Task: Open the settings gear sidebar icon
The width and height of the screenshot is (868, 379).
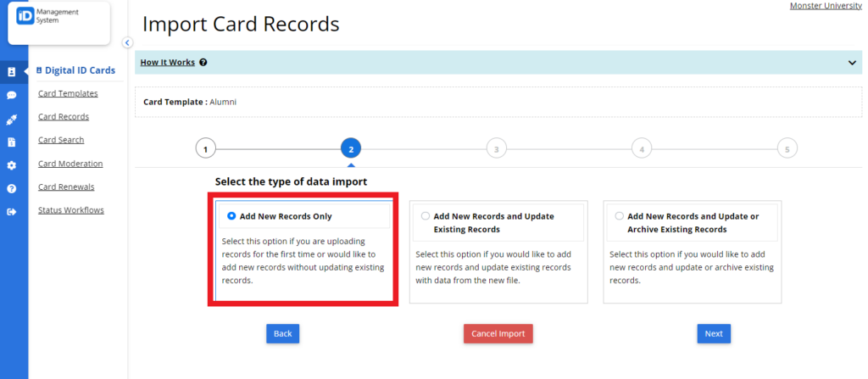Action: click(12, 165)
